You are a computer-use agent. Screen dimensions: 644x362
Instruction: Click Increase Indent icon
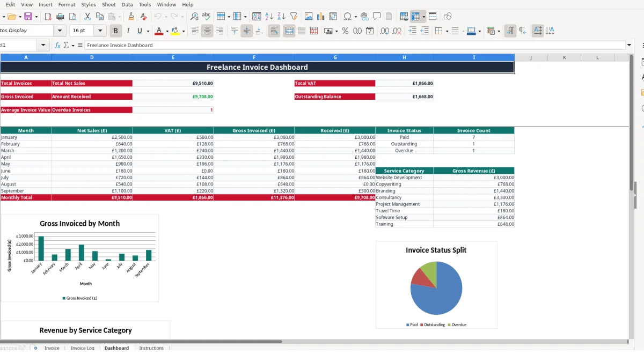[x=412, y=31]
